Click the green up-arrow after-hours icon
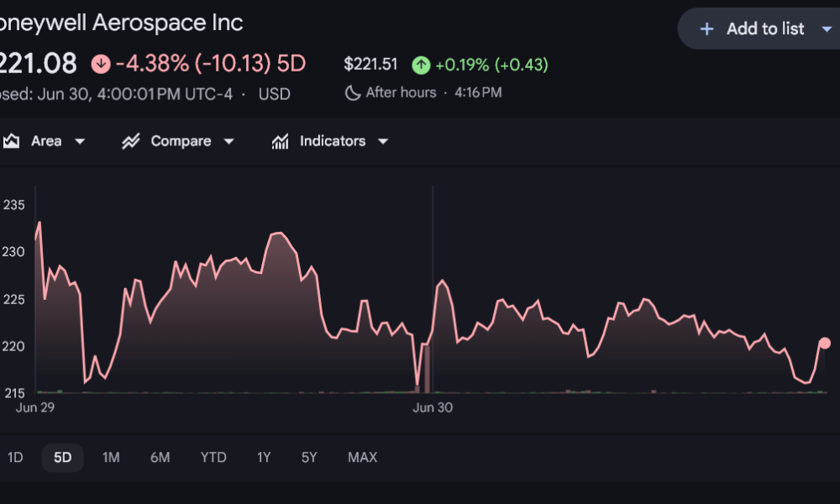Image resolution: width=840 pixels, height=504 pixels. pyautogui.click(x=421, y=66)
